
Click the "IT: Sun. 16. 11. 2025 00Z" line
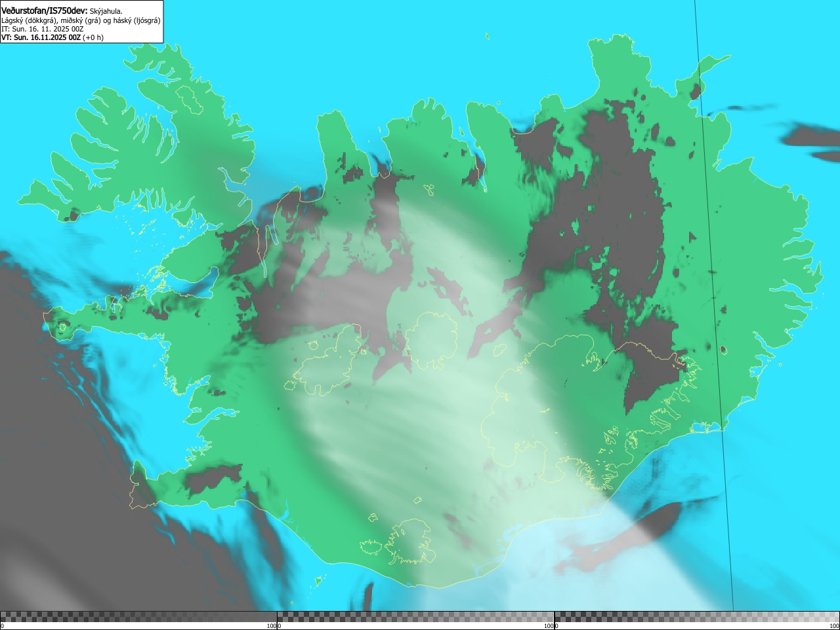[43, 29]
